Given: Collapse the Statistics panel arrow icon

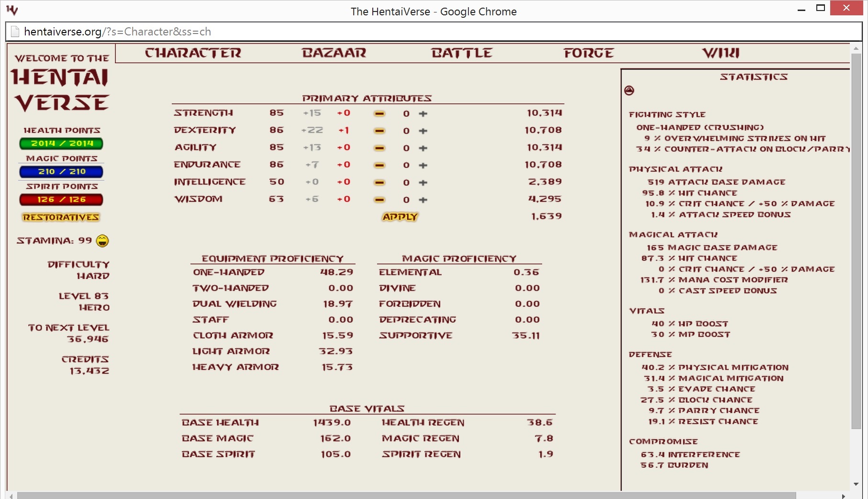Looking at the screenshot, I should pos(629,91).
